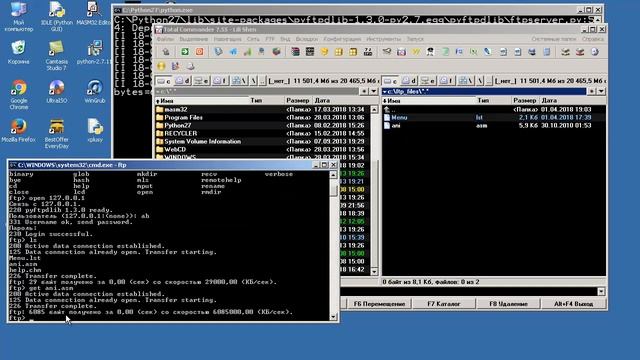The height and width of the screenshot is (360, 640).
Task: Click left file panel scrollbar down arrow
Action: click(374, 271)
